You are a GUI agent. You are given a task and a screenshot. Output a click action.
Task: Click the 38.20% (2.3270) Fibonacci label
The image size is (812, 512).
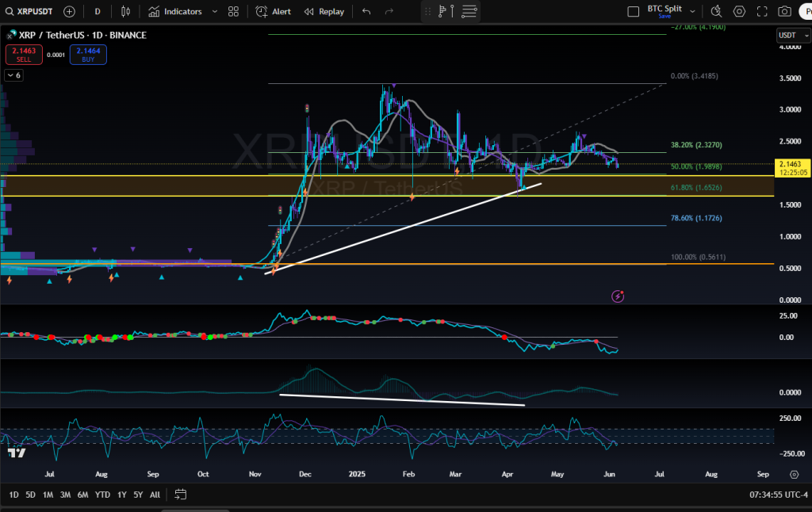[696, 145]
